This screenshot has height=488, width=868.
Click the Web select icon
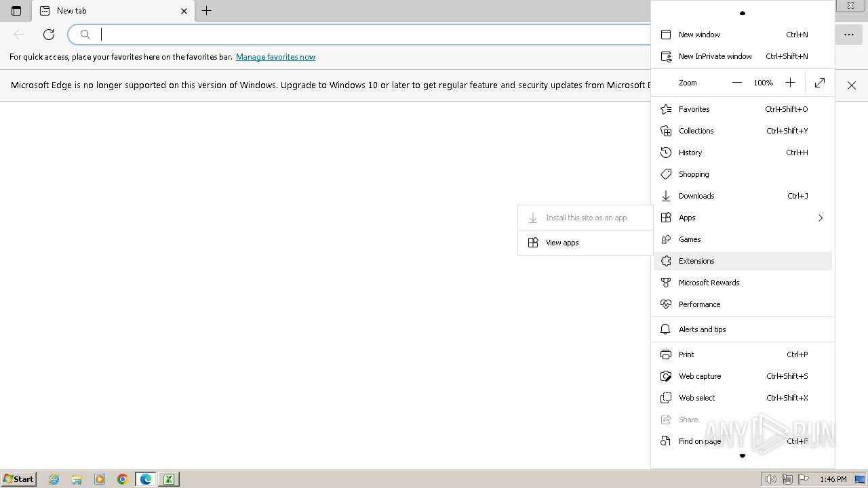click(x=666, y=398)
